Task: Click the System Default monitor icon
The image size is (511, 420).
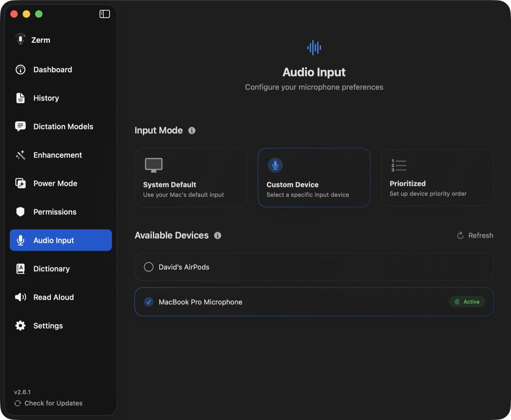Action: tap(154, 165)
